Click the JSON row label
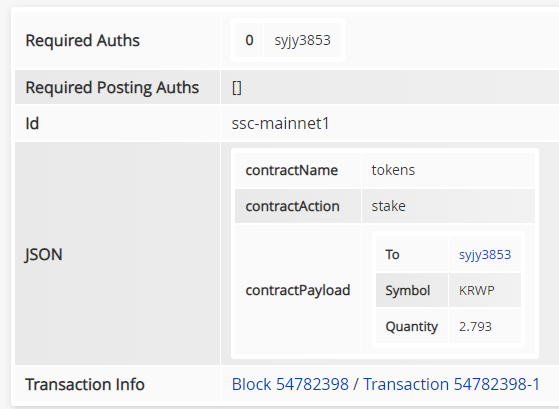Image resolution: width=559 pixels, height=409 pixels. tap(43, 255)
